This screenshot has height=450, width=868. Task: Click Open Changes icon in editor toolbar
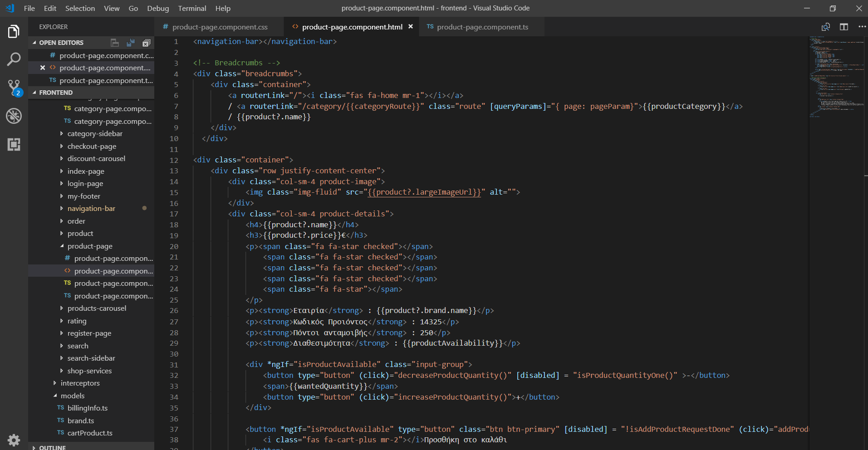[826, 27]
